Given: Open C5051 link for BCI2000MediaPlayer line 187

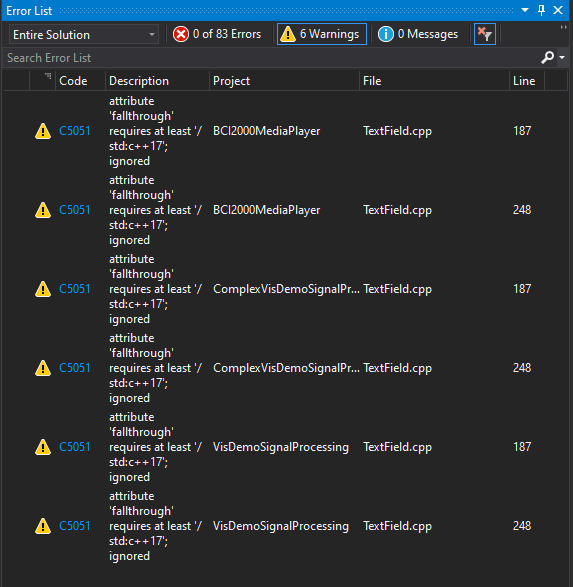Looking at the screenshot, I should click(x=74, y=131).
